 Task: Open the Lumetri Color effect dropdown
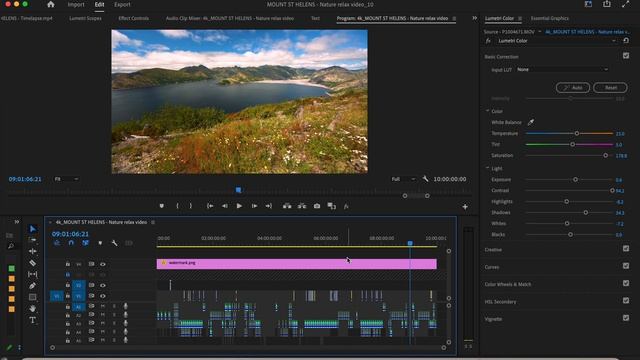(557, 41)
